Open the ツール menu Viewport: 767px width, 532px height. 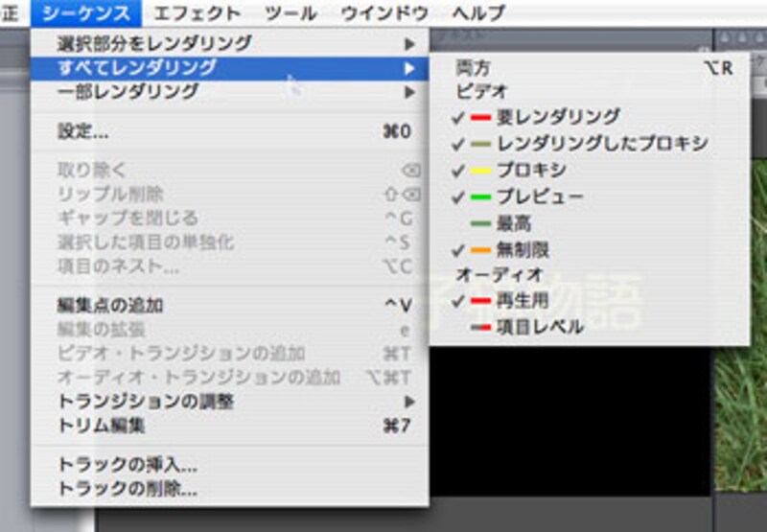pyautogui.click(x=291, y=13)
